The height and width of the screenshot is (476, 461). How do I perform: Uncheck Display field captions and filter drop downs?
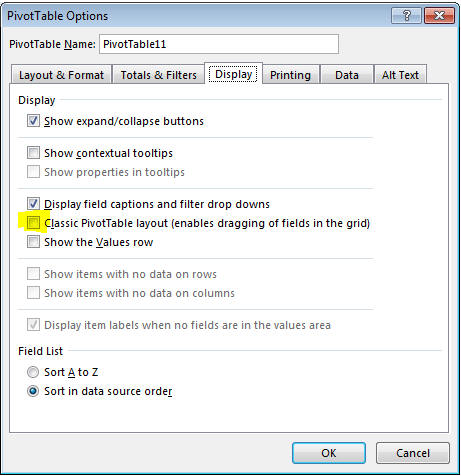tap(33, 204)
